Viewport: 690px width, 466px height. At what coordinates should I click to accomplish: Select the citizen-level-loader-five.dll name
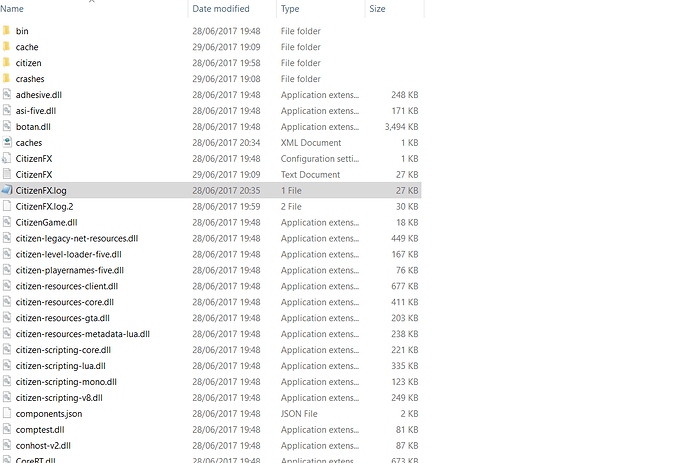pyautogui.click(x=68, y=254)
